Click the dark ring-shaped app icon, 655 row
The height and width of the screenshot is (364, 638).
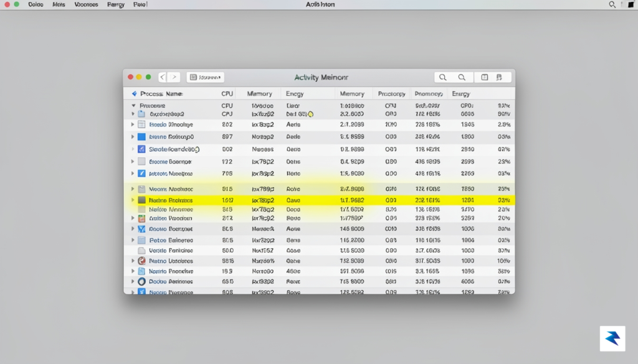point(141,281)
